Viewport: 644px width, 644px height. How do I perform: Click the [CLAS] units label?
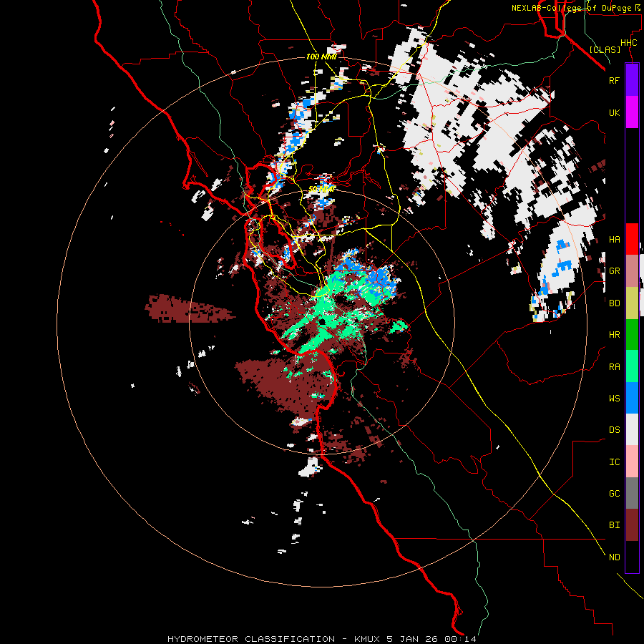click(x=605, y=49)
